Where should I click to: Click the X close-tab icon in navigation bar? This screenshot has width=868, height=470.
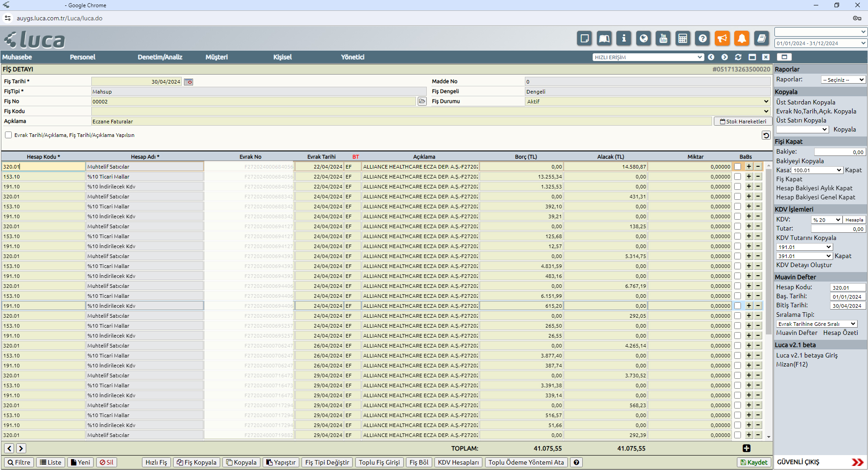point(765,57)
